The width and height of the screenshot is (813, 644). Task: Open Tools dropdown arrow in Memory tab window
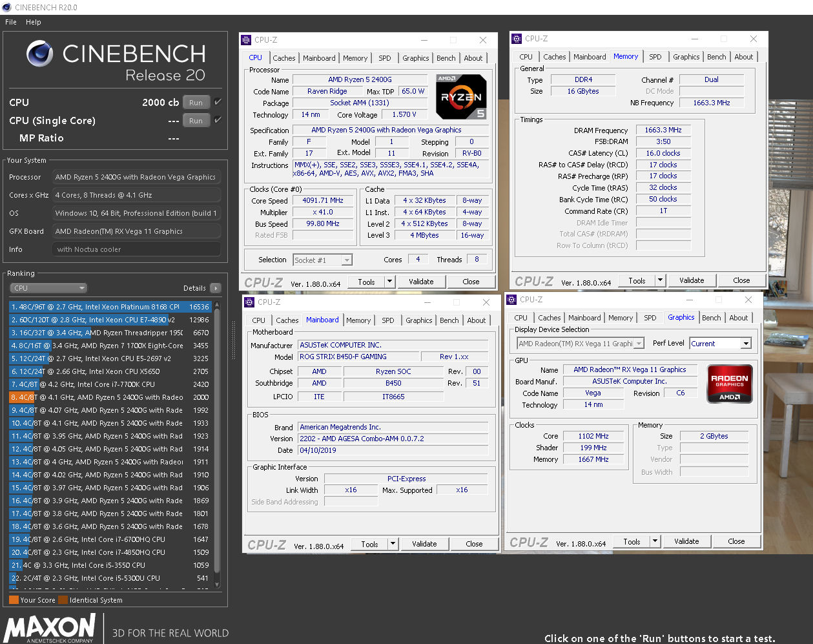click(660, 280)
